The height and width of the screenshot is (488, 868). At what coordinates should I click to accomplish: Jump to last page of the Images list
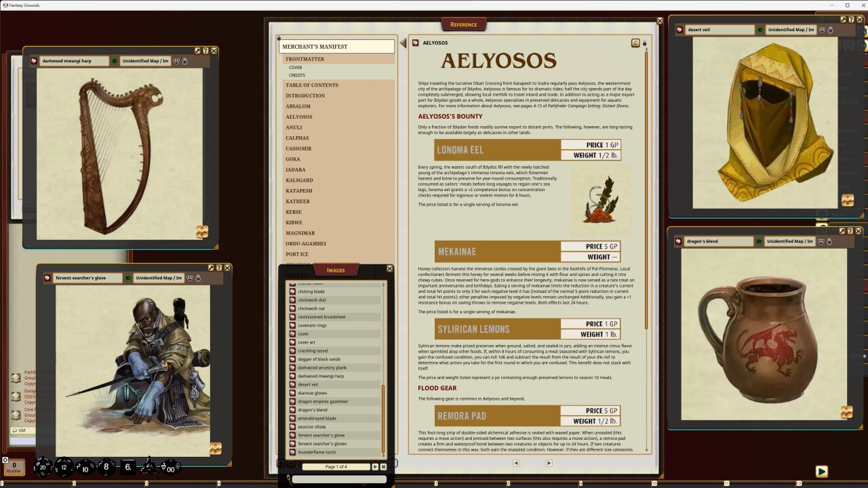384,466
